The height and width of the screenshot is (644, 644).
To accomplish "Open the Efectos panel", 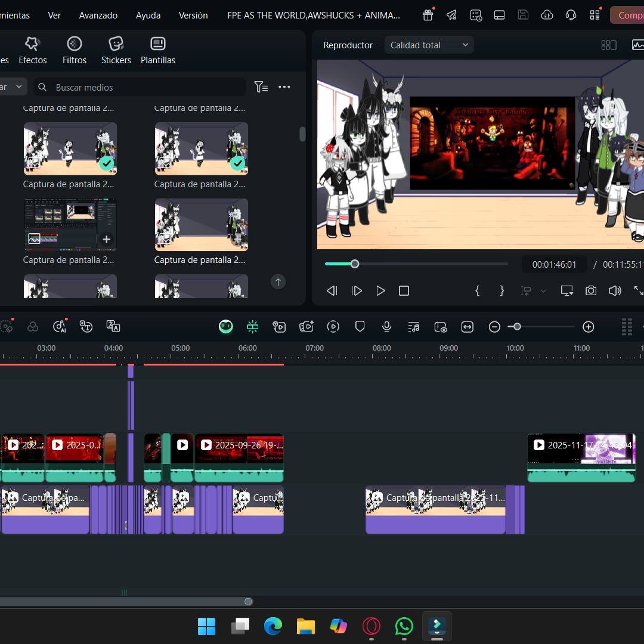I will click(x=32, y=50).
